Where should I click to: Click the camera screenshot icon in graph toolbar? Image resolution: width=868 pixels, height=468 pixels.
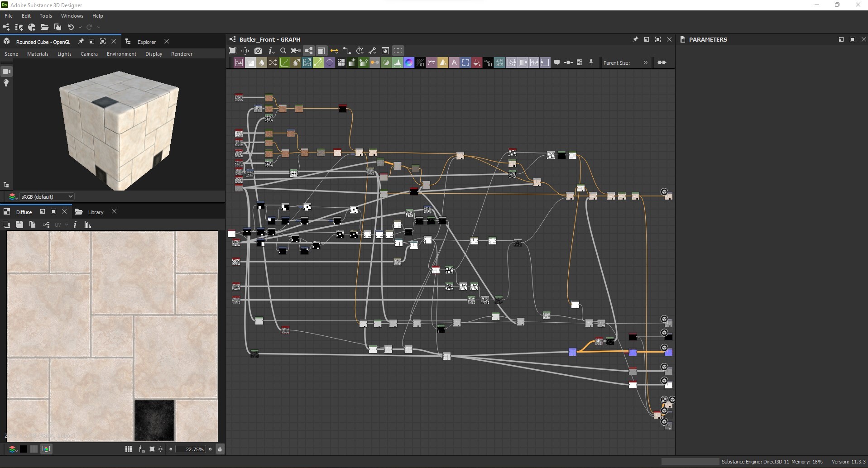pyautogui.click(x=258, y=51)
